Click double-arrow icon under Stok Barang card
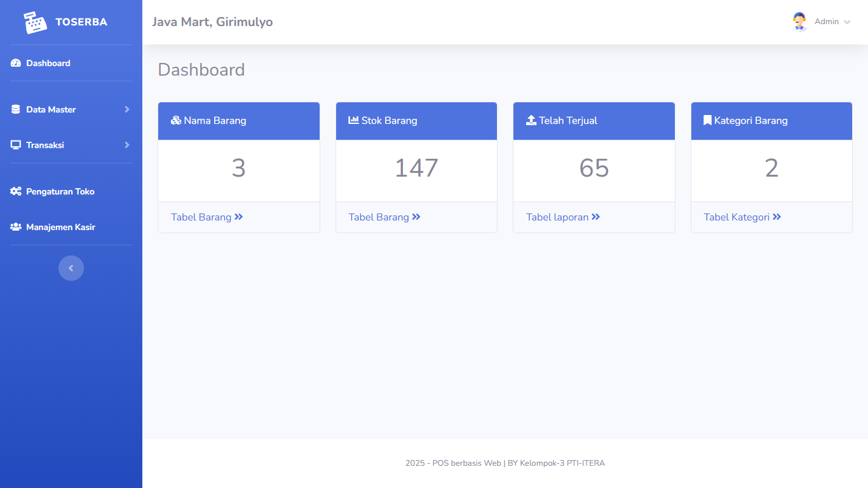The width and height of the screenshot is (868, 488). coord(416,217)
